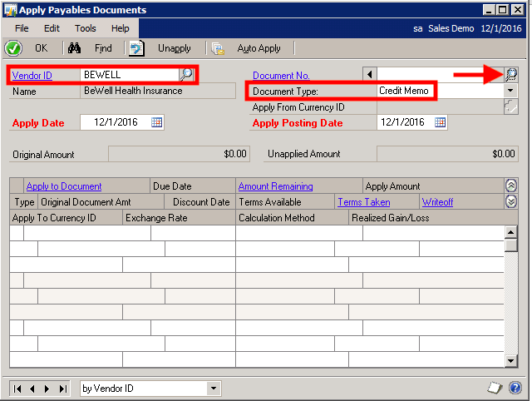Click the Document No. link
The height and width of the screenshot is (401, 532).
(281, 76)
